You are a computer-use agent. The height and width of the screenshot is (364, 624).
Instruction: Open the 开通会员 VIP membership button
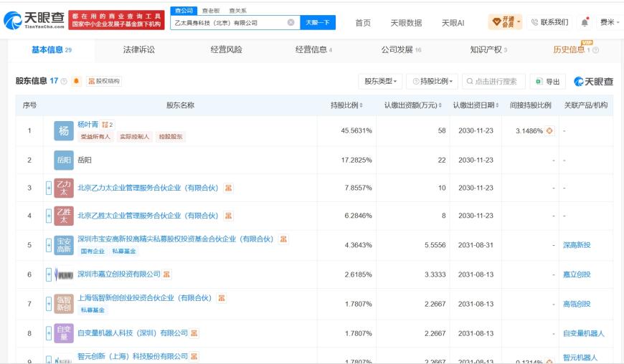tap(505, 22)
